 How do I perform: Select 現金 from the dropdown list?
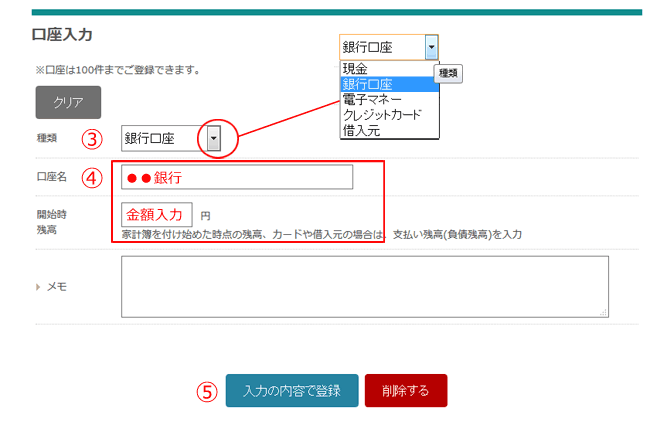(x=389, y=69)
